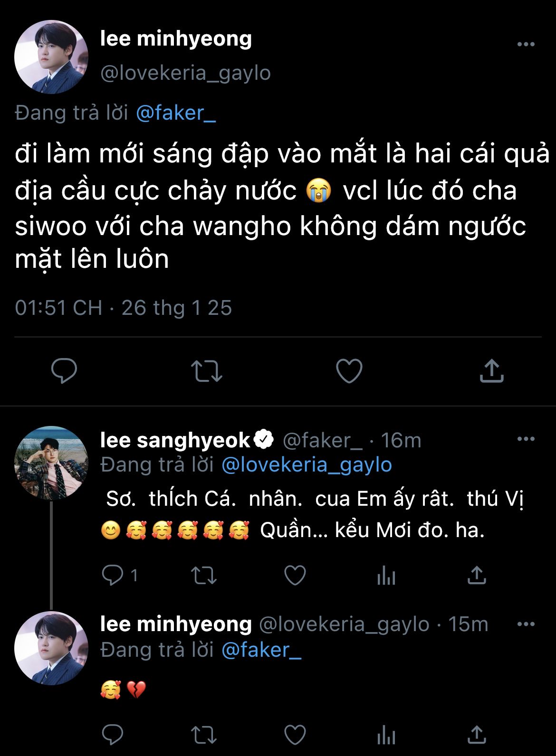Screen dimensions: 556x756
Task: Retweet the main tweet about siwoo
Action: click(x=206, y=371)
